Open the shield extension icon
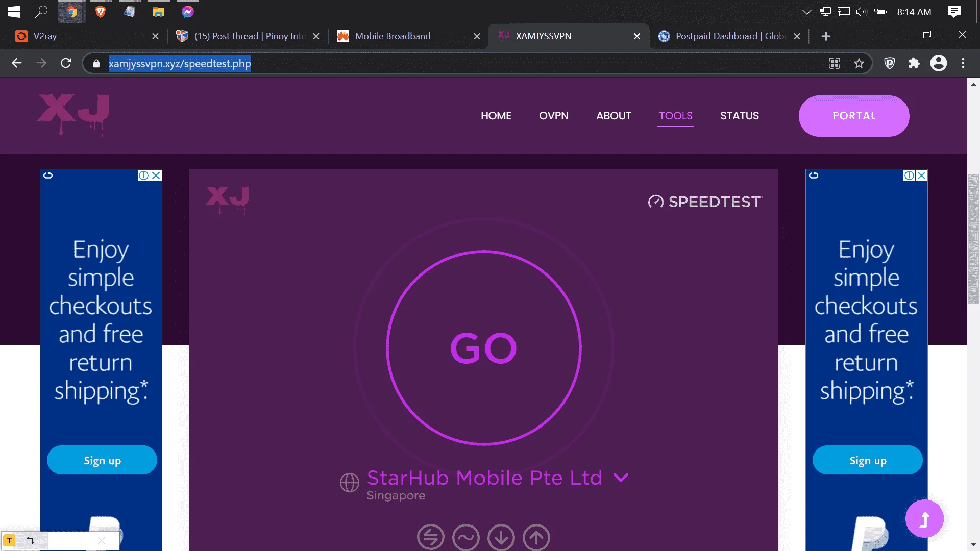 coord(890,63)
